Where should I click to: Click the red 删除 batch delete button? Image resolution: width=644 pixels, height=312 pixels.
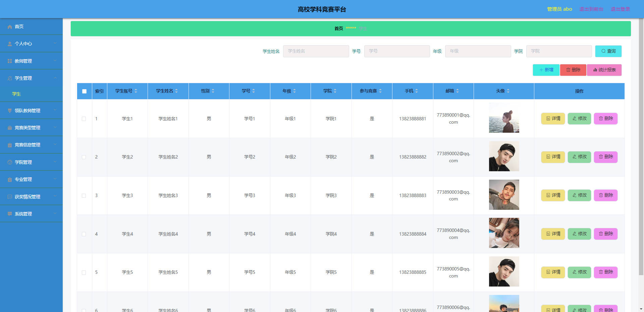coord(573,70)
